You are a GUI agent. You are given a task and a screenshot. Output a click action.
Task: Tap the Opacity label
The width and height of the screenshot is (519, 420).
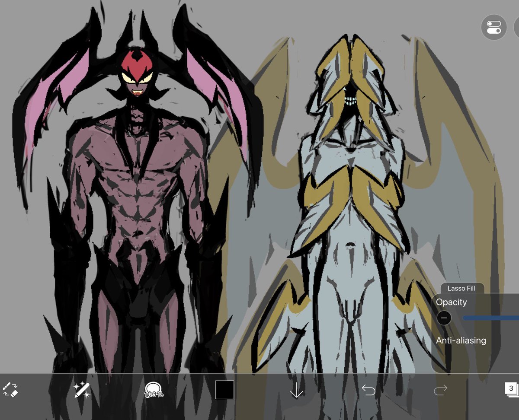(x=452, y=302)
